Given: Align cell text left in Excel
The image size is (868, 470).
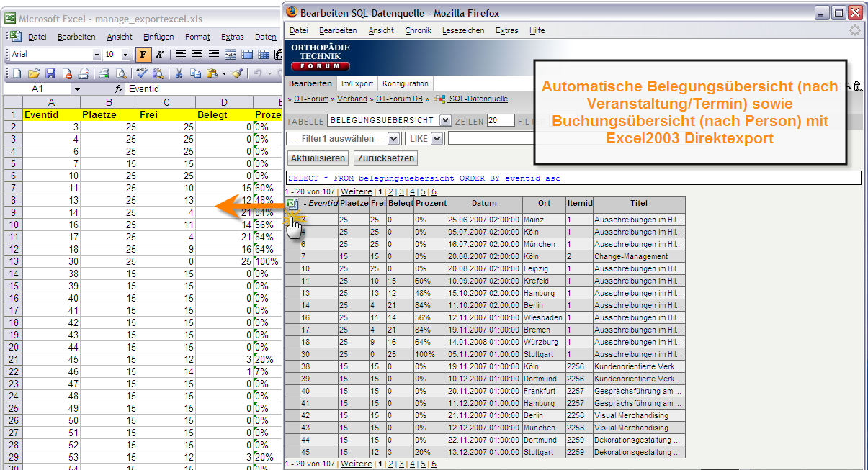Looking at the screenshot, I should pos(180,55).
